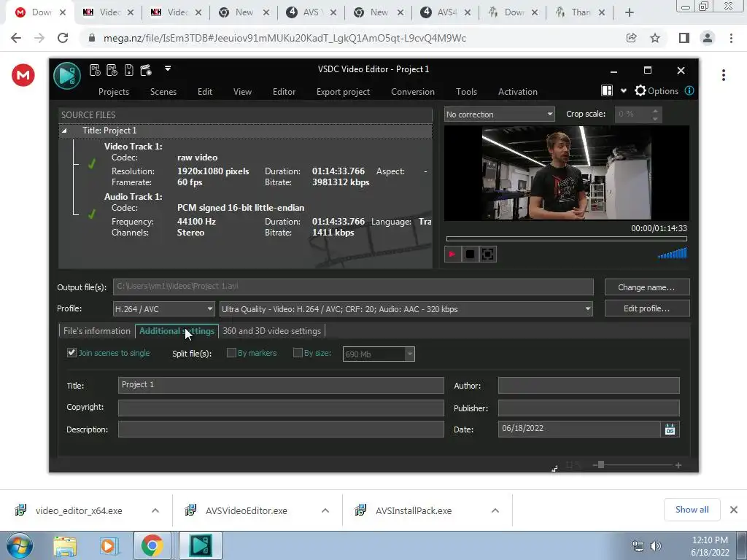
Task: Click the Change name button
Action: pyautogui.click(x=647, y=287)
